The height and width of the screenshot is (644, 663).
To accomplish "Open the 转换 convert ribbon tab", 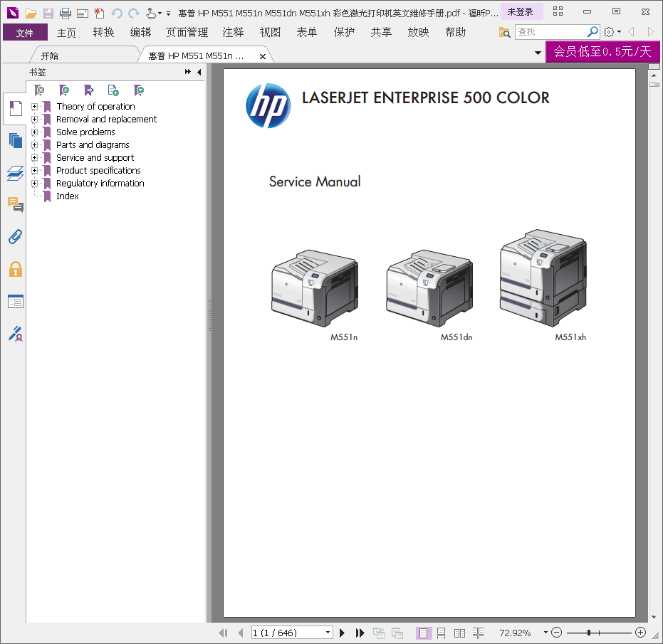I will pos(103,33).
